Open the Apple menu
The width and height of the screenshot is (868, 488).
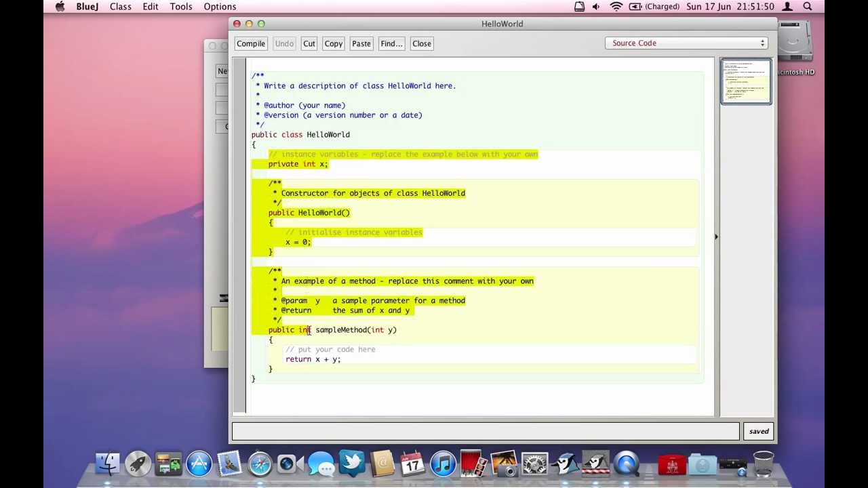tap(60, 7)
